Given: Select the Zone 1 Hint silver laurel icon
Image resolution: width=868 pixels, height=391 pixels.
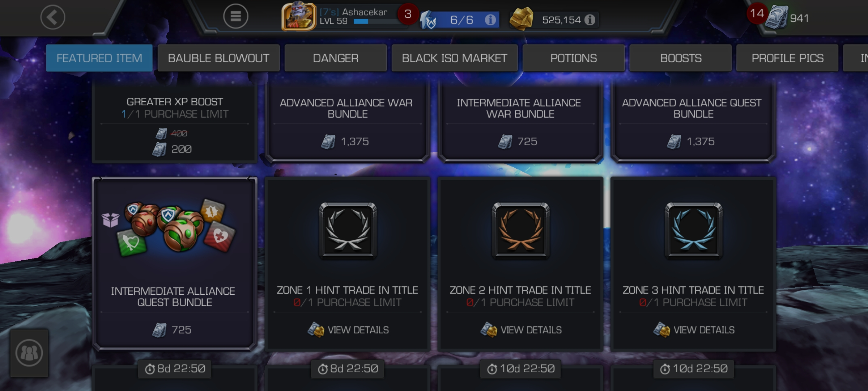Looking at the screenshot, I should point(348,231).
